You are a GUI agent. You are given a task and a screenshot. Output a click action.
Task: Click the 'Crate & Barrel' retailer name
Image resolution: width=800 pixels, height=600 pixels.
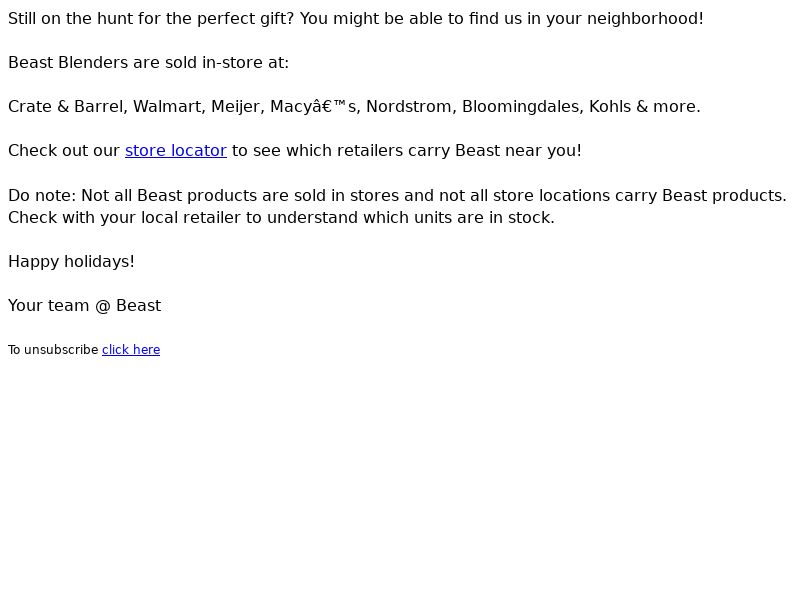click(x=65, y=106)
